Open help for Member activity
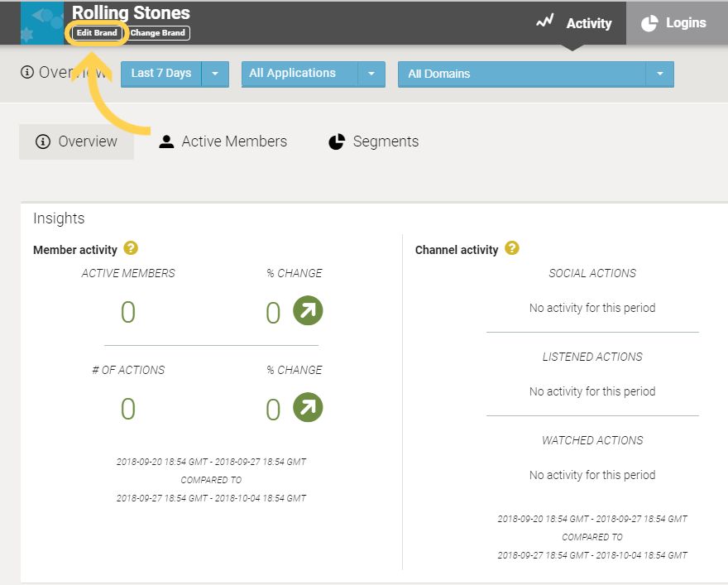The width and height of the screenshot is (728, 585). [131, 248]
